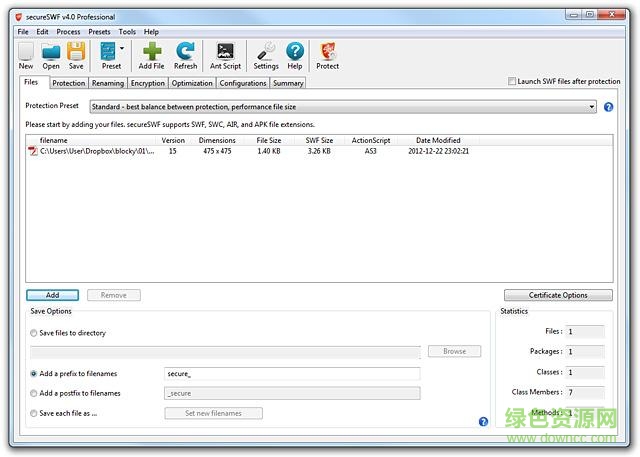640x457 pixels.
Task: Open Settings from the toolbar
Action: [266, 53]
